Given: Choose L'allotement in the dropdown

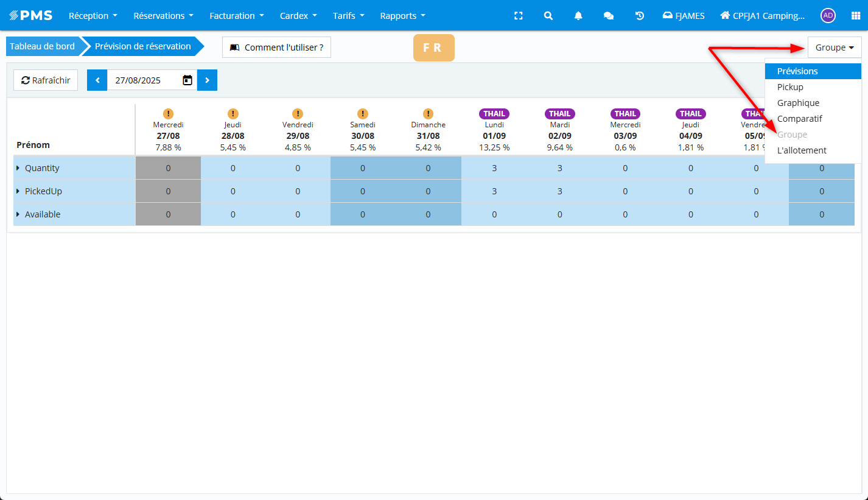Looking at the screenshot, I should click(802, 150).
